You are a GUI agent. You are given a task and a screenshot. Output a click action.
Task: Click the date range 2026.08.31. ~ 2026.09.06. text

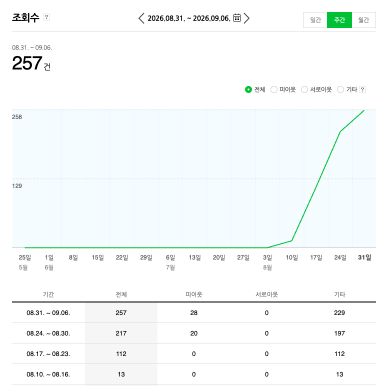[x=189, y=18]
